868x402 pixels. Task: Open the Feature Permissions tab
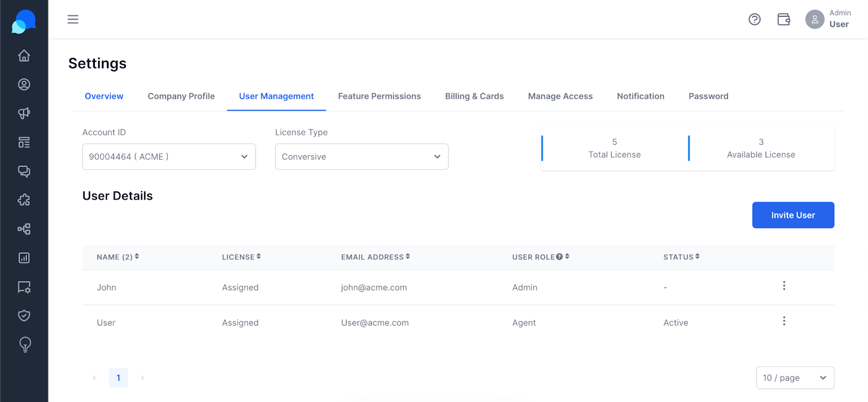click(379, 96)
